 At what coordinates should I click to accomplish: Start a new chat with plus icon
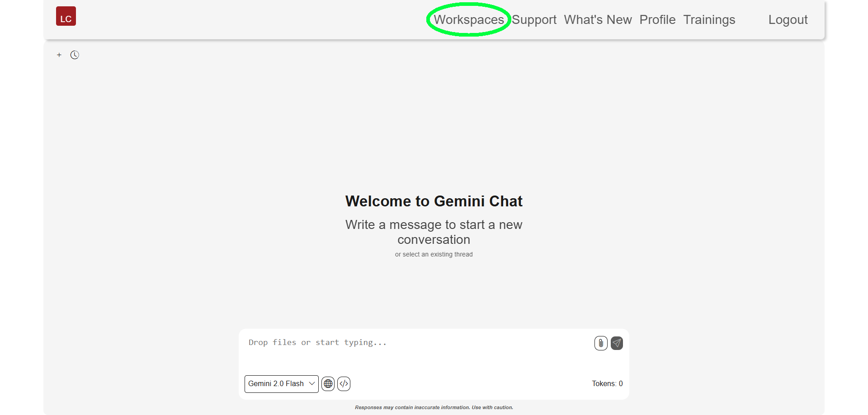point(59,55)
